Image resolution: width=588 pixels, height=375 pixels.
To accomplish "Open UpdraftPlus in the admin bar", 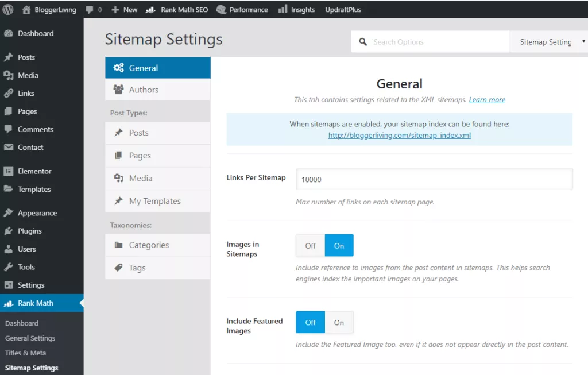I will (343, 10).
